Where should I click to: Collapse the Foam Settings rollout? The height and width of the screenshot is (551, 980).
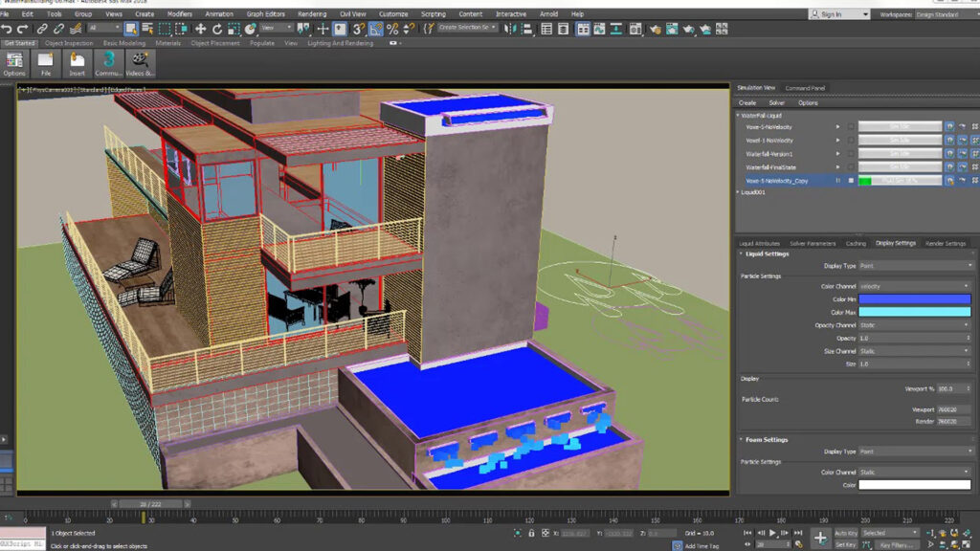click(x=742, y=440)
